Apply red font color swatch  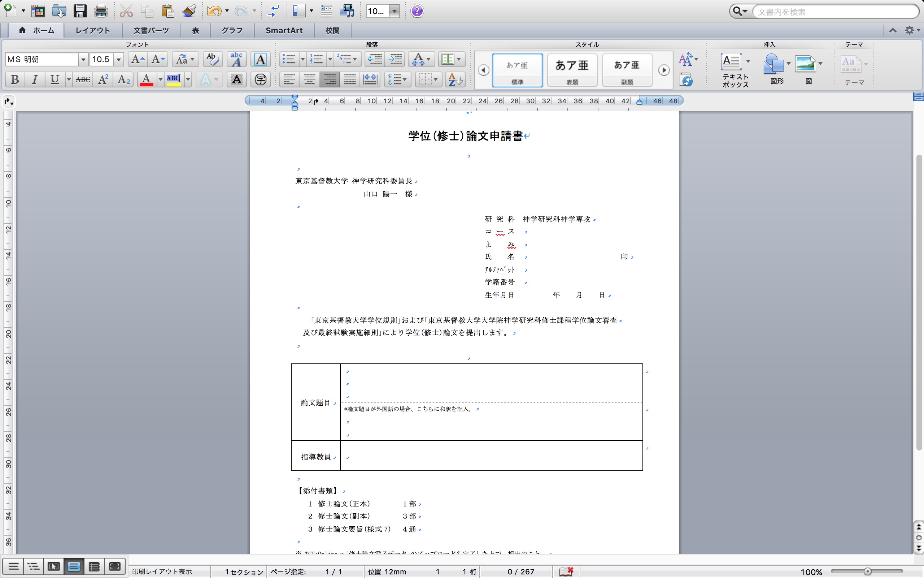point(146,79)
